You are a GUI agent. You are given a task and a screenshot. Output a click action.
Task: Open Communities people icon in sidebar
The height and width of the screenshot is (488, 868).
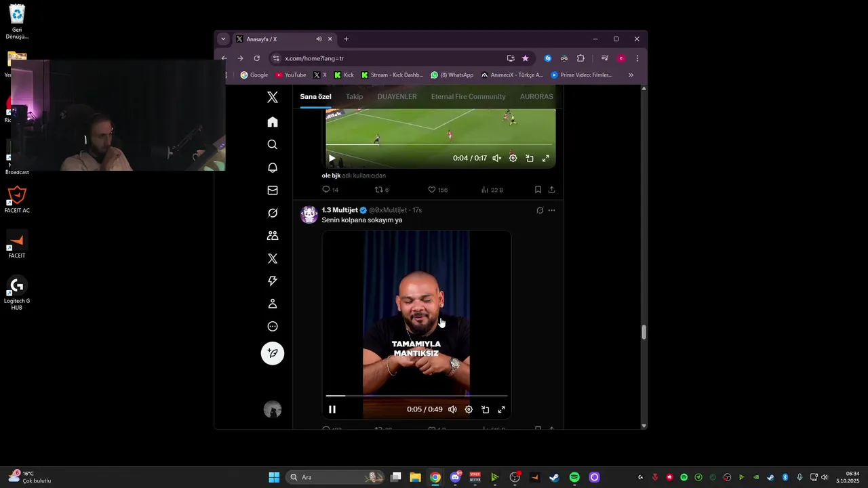[273, 236]
